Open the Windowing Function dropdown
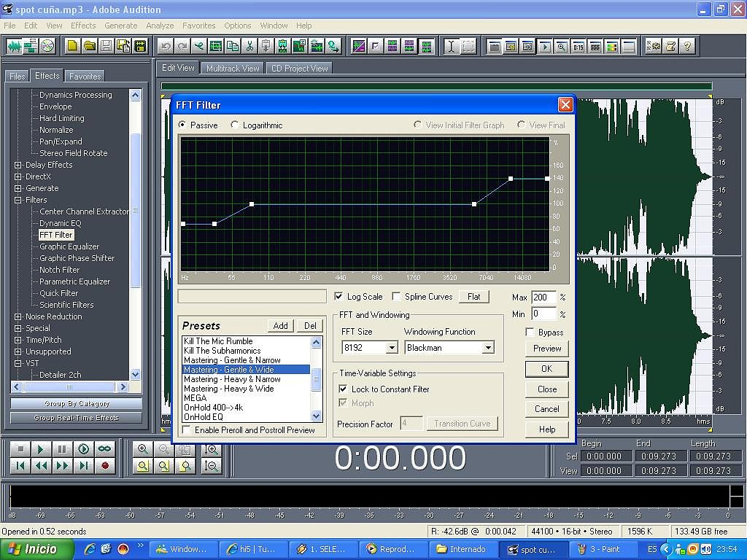 pyautogui.click(x=488, y=349)
